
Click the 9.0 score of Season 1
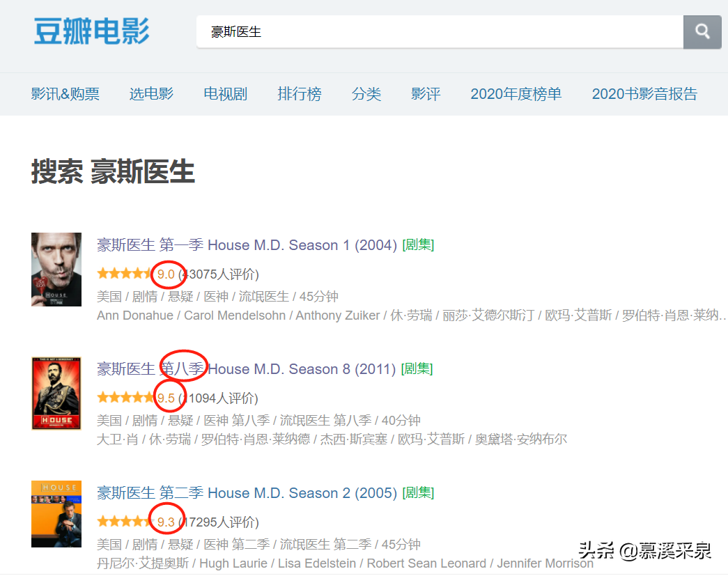click(x=166, y=274)
